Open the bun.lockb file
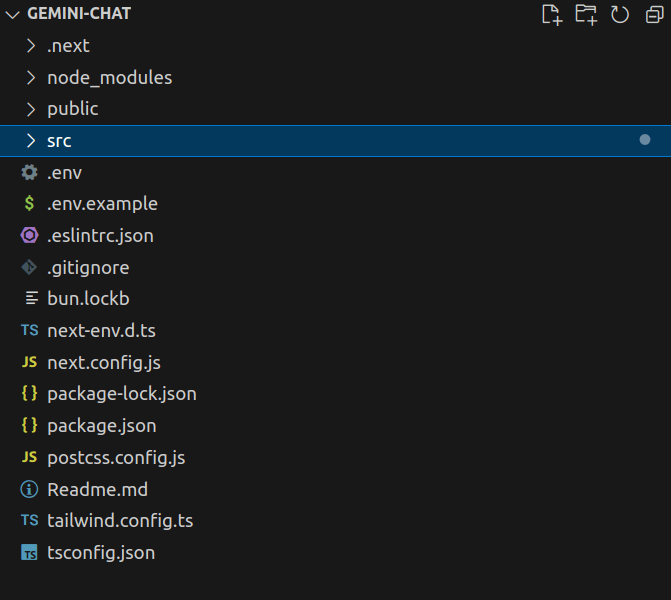The height and width of the screenshot is (600, 671). coord(88,299)
